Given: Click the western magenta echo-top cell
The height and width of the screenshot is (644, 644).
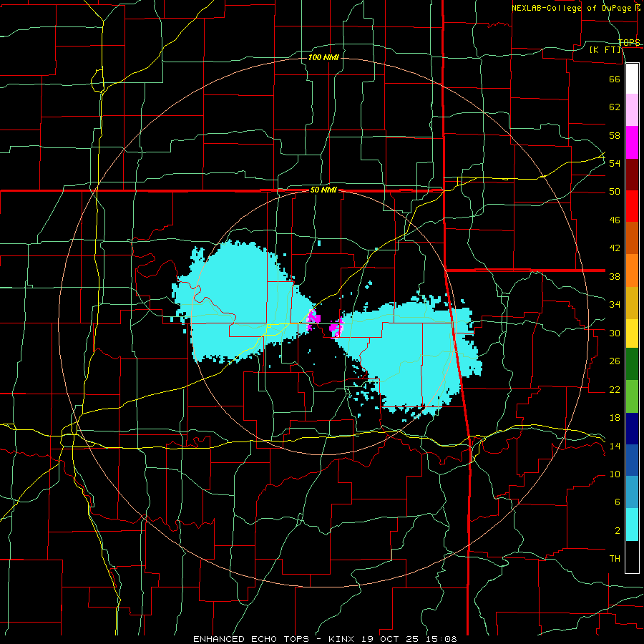Looking at the screenshot, I should coord(313,318).
